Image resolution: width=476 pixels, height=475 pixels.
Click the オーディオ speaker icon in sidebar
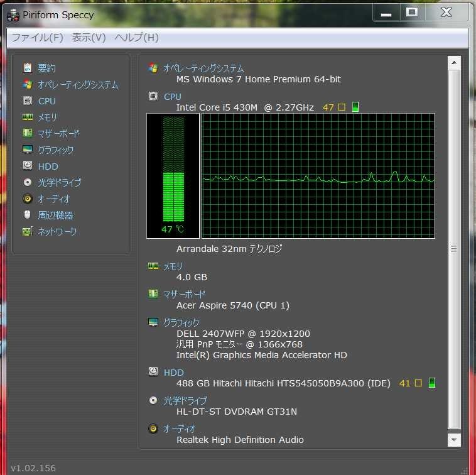click(28, 199)
